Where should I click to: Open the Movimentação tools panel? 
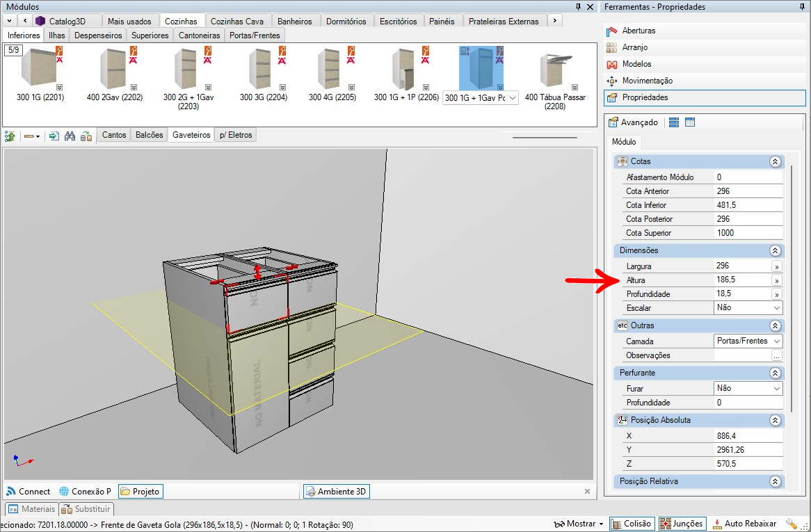(x=647, y=81)
